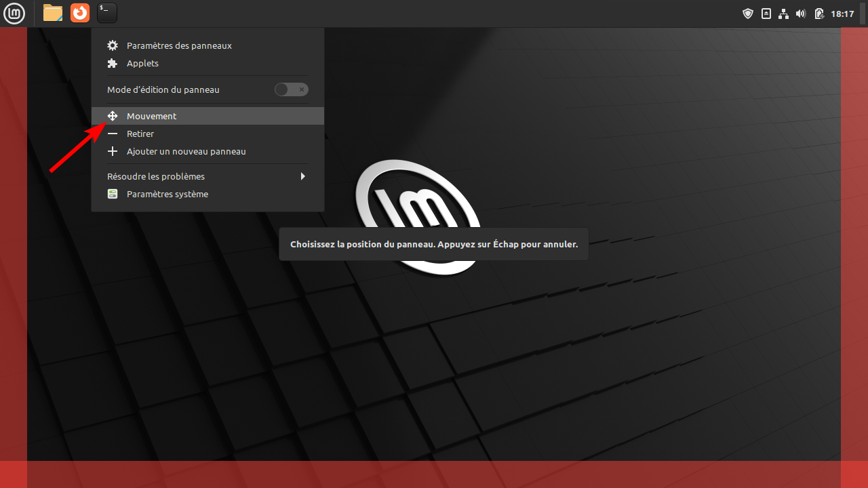868x488 pixels.
Task: Open the Applets entry
Action: tap(208, 63)
